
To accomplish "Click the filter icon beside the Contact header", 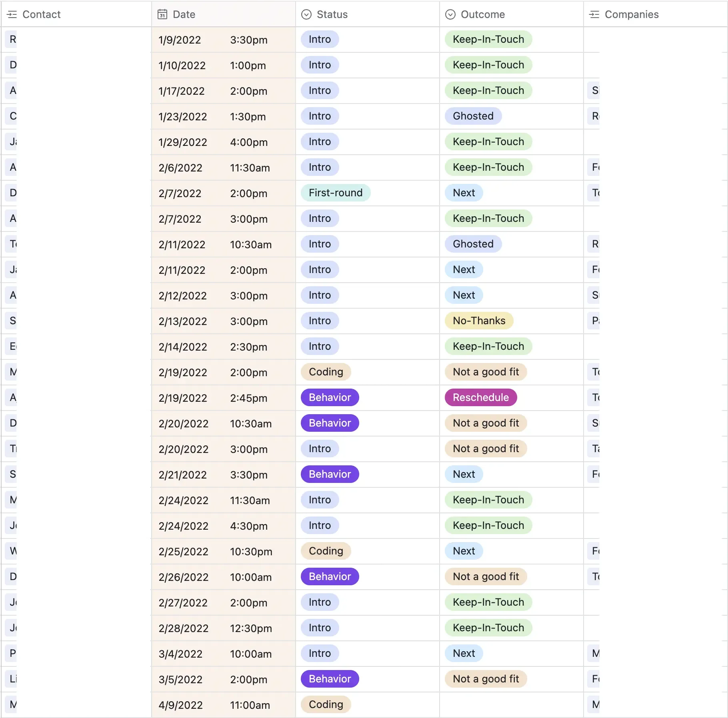I will tap(12, 14).
